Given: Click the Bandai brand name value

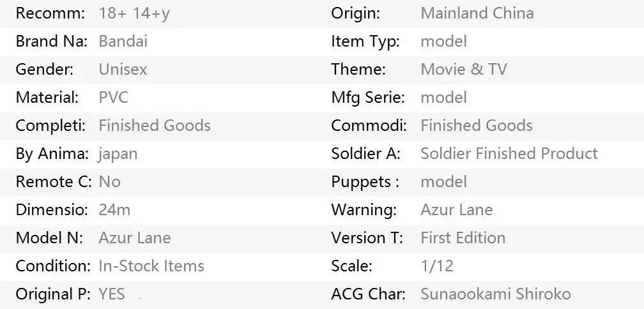Looking at the screenshot, I should pos(123,41).
